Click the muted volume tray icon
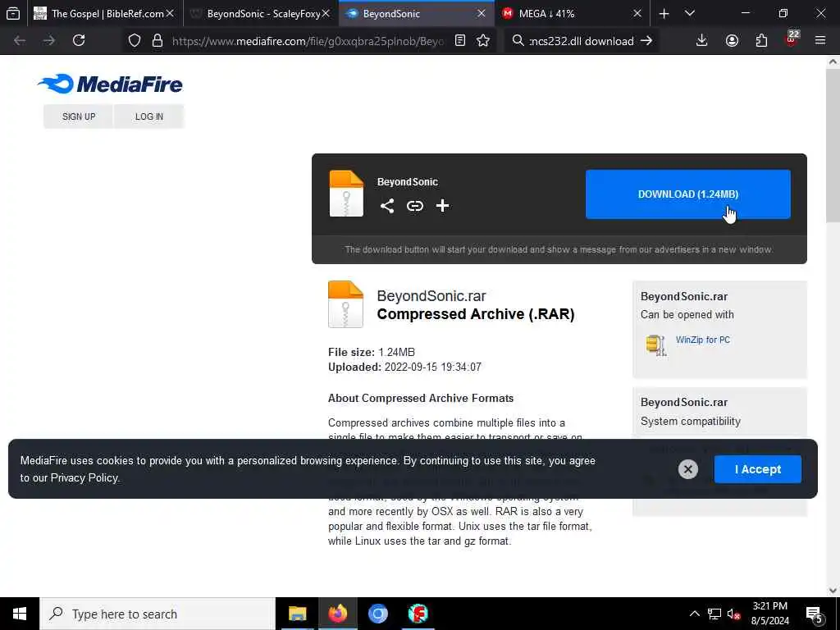This screenshot has width=840, height=630. [734, 614]
